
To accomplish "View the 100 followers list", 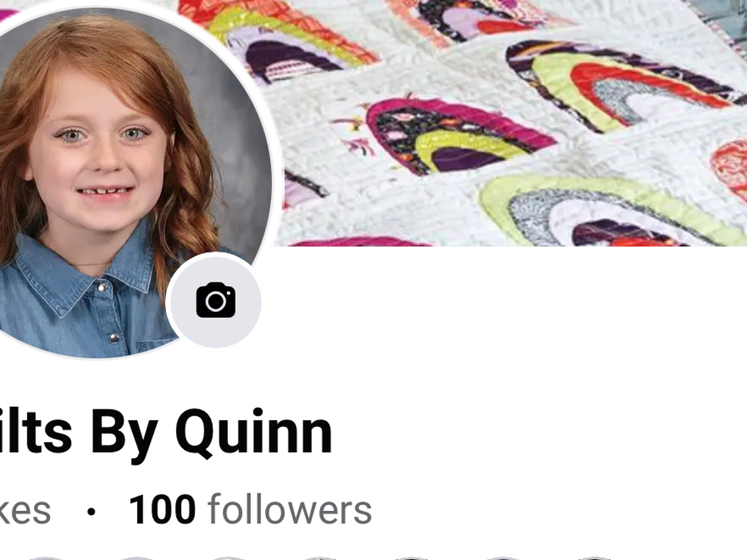I will 250,510.
